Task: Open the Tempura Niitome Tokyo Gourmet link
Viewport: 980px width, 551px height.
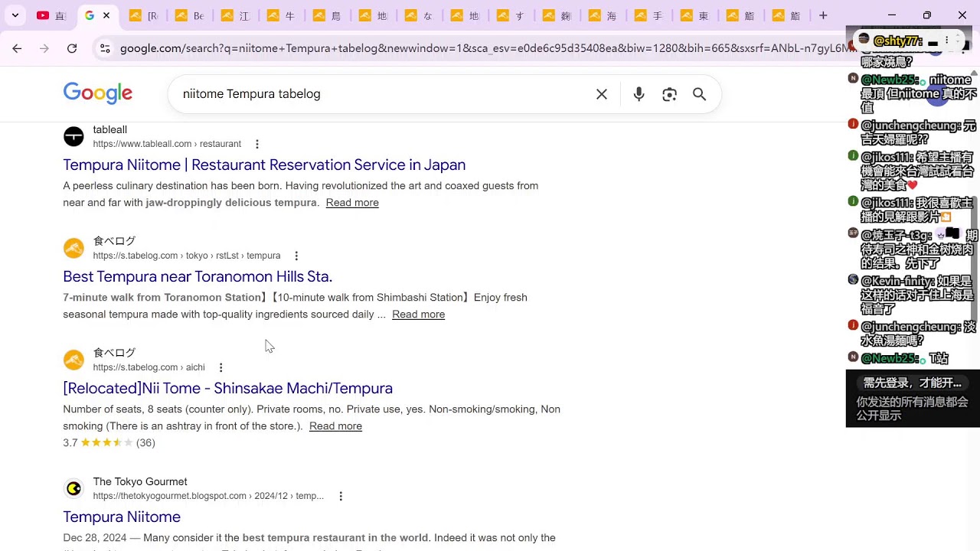Action: (x=122, y=517)
